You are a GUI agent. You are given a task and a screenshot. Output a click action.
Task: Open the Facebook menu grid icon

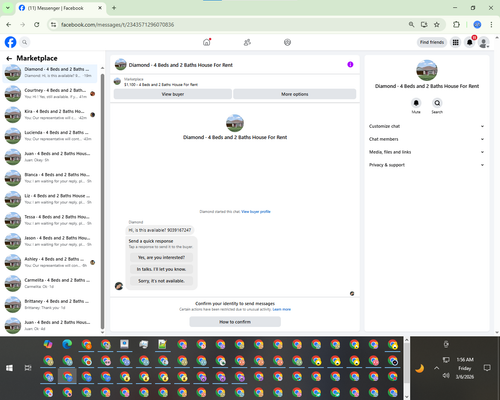tap(455, 42)
